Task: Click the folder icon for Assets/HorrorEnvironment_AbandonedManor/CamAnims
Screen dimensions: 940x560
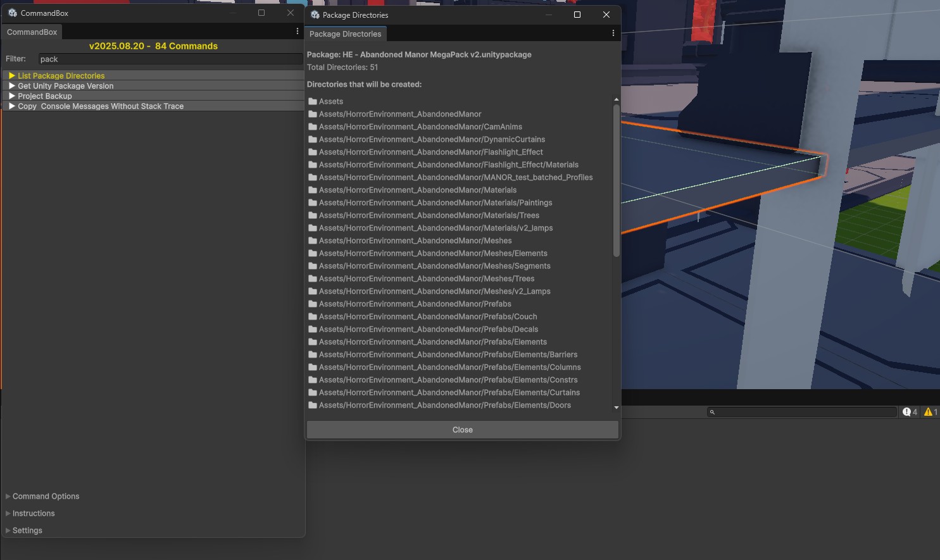Action: click(312, 127)
